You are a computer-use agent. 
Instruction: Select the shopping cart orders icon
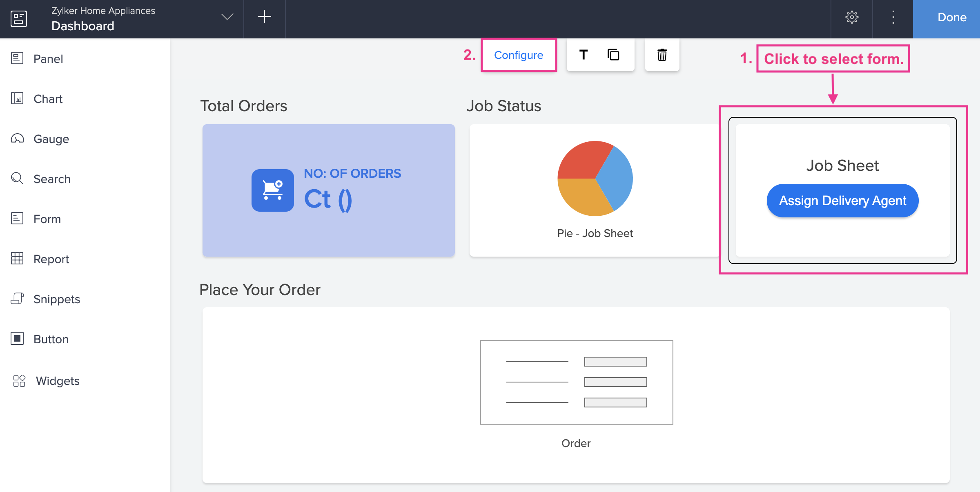(272, 190)
